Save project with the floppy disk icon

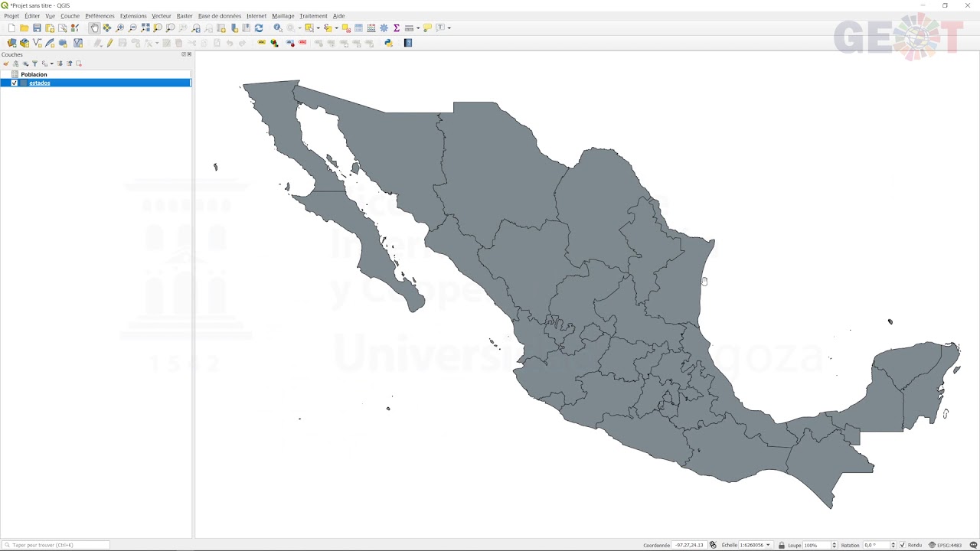click(x=37, y=28)
